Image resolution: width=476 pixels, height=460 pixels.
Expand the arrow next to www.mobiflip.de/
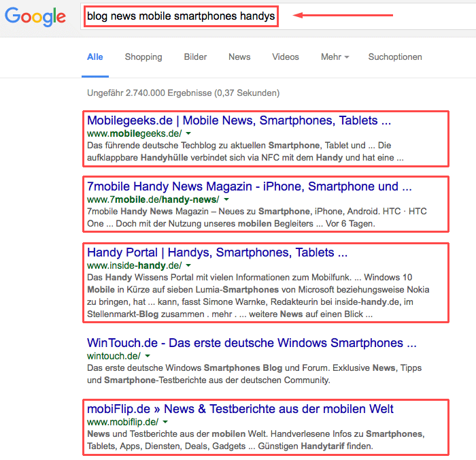[165, 422]
